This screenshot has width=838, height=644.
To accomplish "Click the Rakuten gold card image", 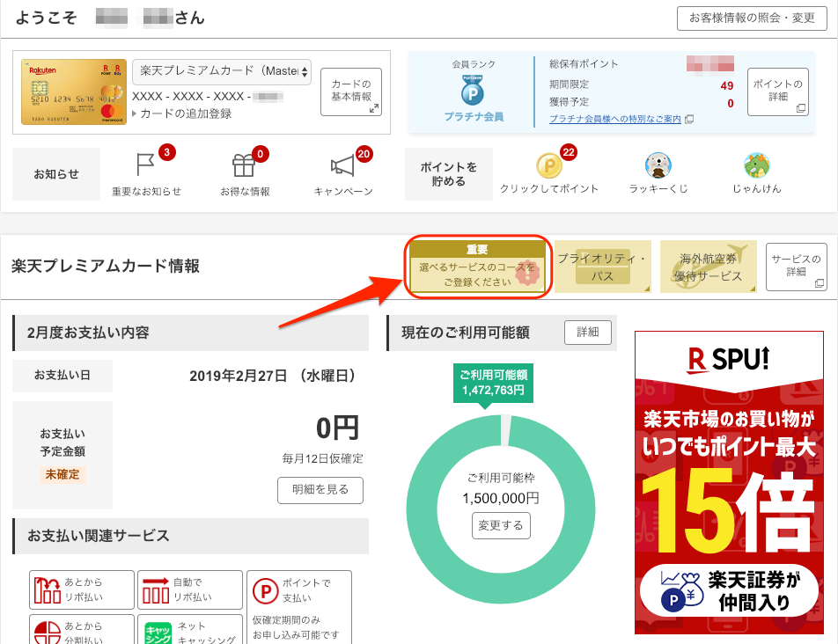I will [x=74, y=91].
